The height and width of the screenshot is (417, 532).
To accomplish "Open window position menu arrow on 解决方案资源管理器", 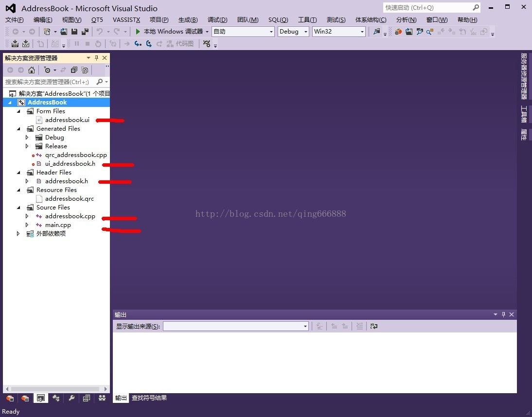I will click(x=89, y=58).
